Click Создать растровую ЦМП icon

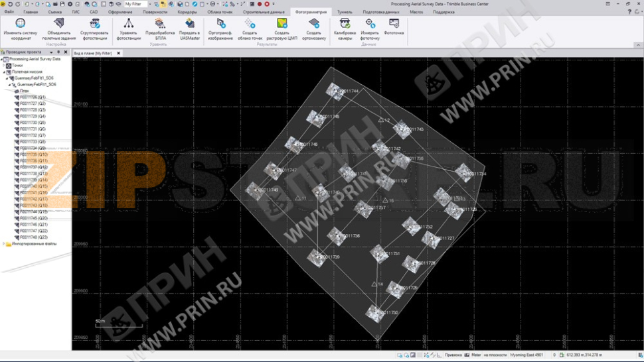pos(282,23)
